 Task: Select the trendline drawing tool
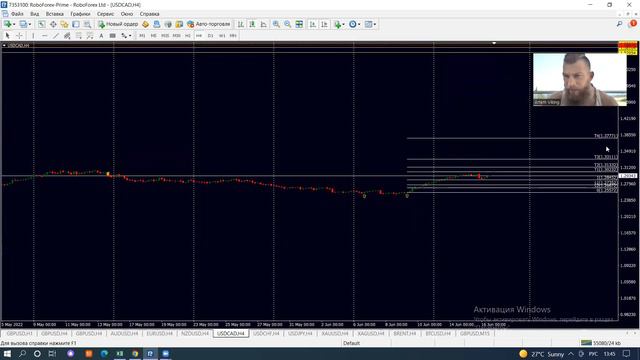pyautogui.click(x=56, y=36)
